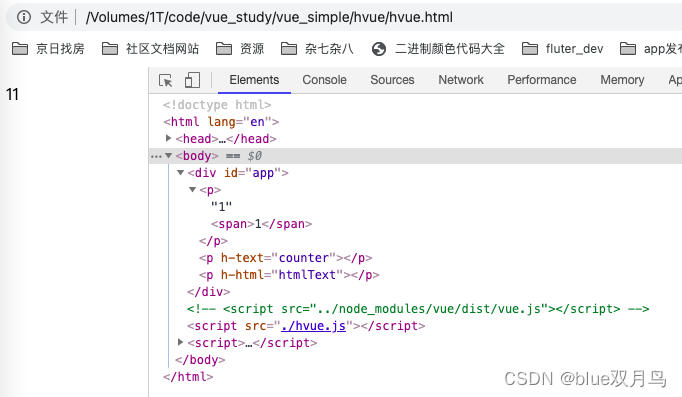Select the closing /div tag line
This screenshot has width=682, height=397.
click(208, 292)
